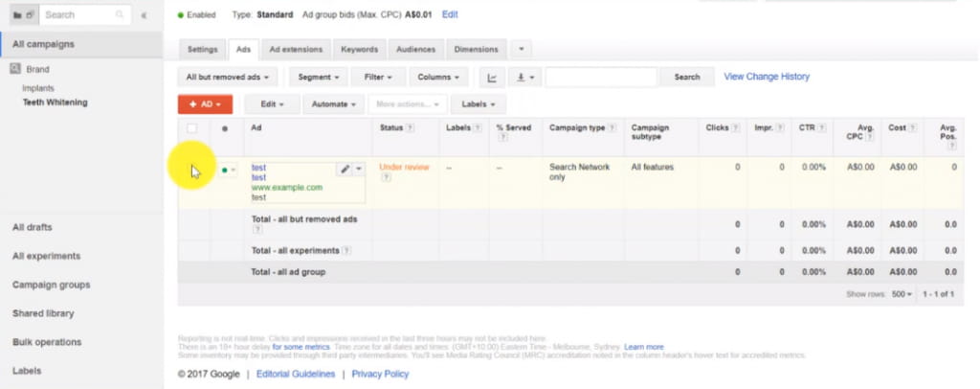Open help icon beside Clicks header
The height and width of the screenshot is (389, 980).
[x=736, y=127]
